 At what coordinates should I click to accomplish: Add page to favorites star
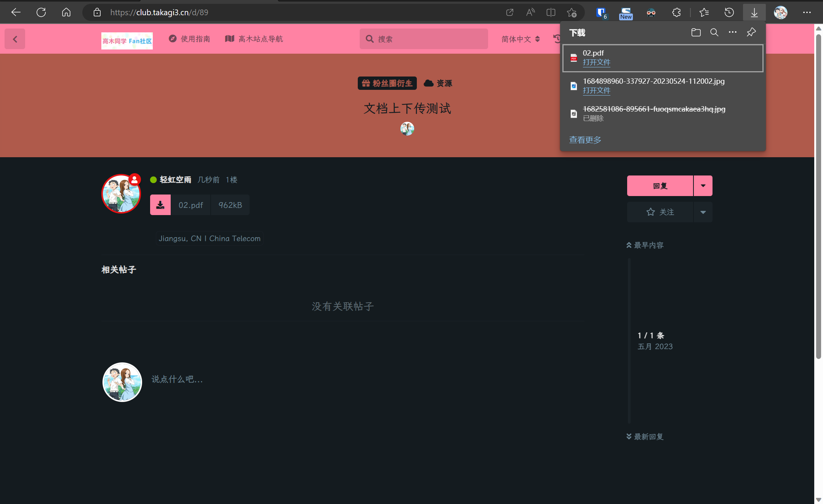(572, 13)
